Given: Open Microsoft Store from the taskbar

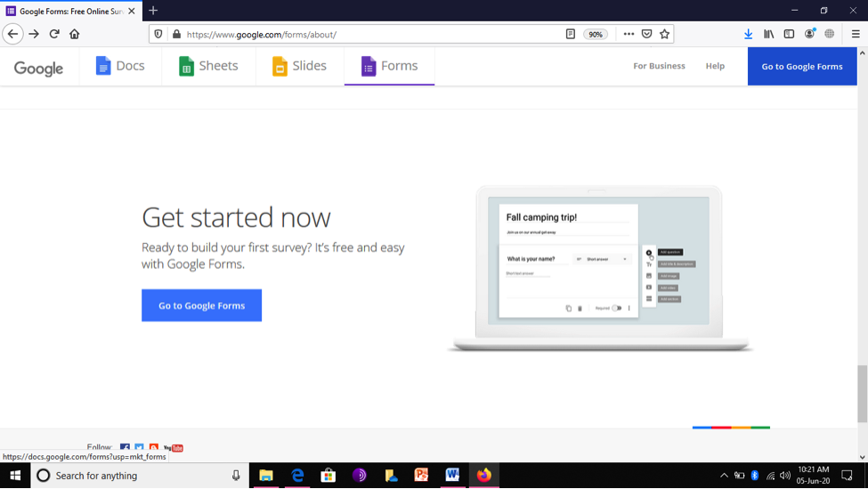Looking at the screenshot, I should pyautogui.click(x=329, y=476).
